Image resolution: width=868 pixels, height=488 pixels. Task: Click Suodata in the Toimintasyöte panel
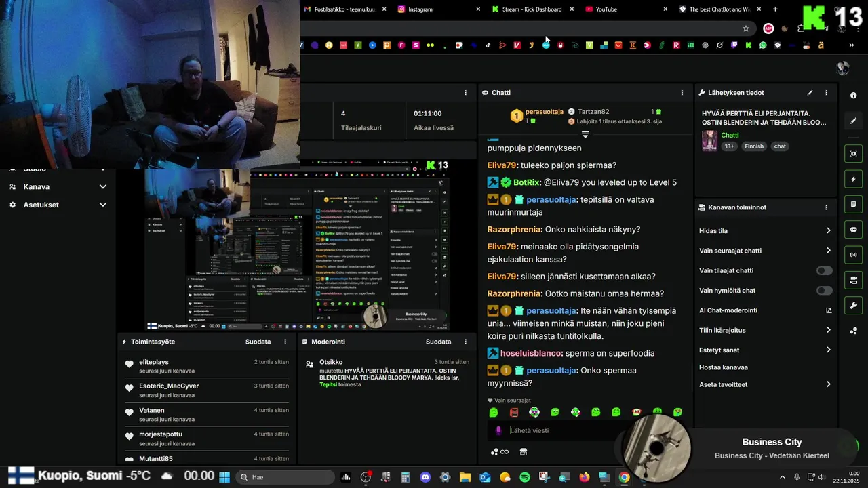(x=258, y=342)
